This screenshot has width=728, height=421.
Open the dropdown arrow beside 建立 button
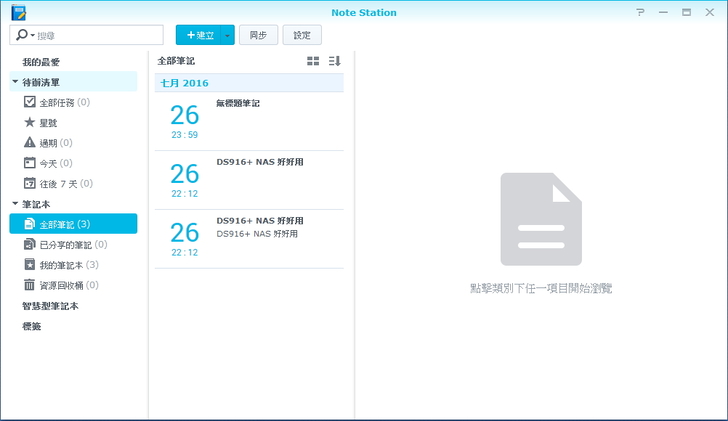click(x=228, y=35)
